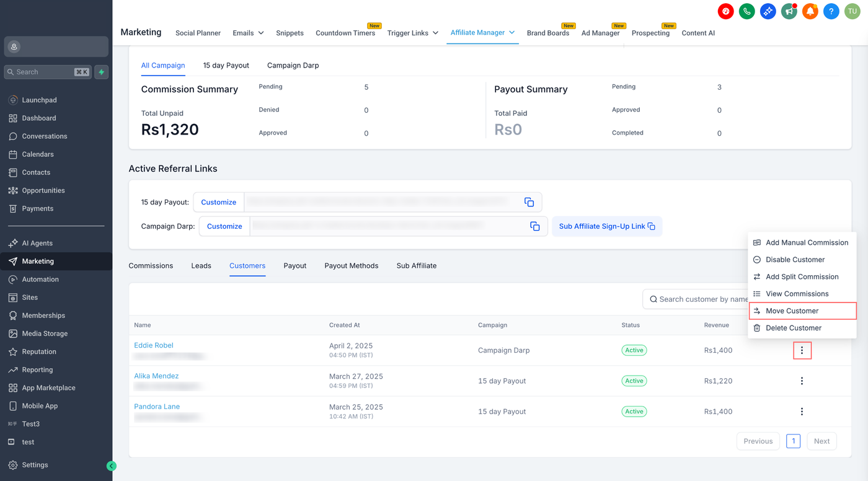868x481 pixels.
Task: Expand the Trigger Links dropdown
Action: point(412,33)
